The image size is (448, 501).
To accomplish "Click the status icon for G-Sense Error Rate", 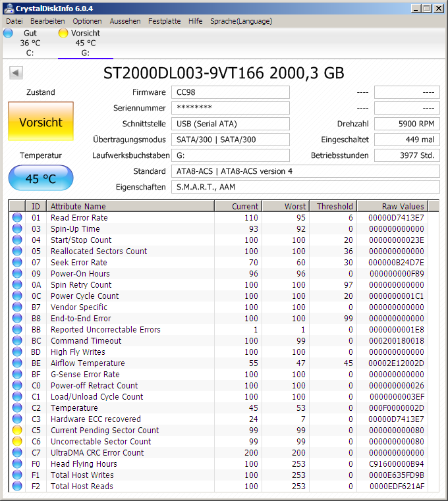I will click(17, 374).
